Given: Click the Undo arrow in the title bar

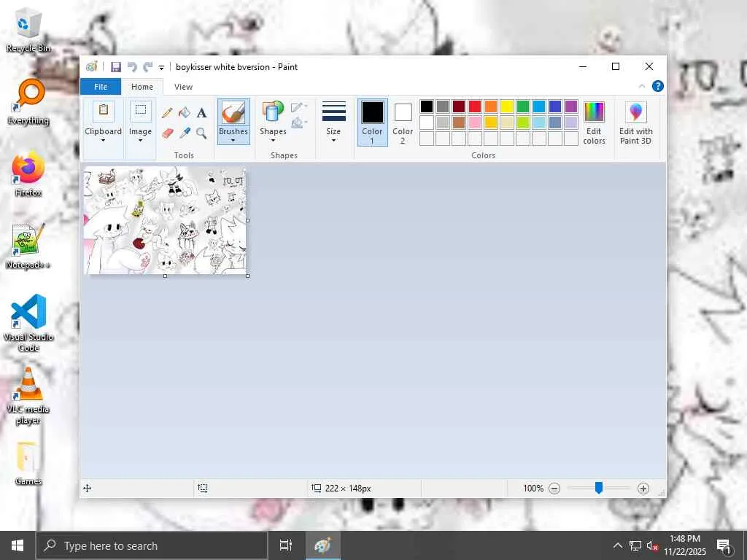Looking at the screenshot, I should pyautogui.click(x=132, y=67).
